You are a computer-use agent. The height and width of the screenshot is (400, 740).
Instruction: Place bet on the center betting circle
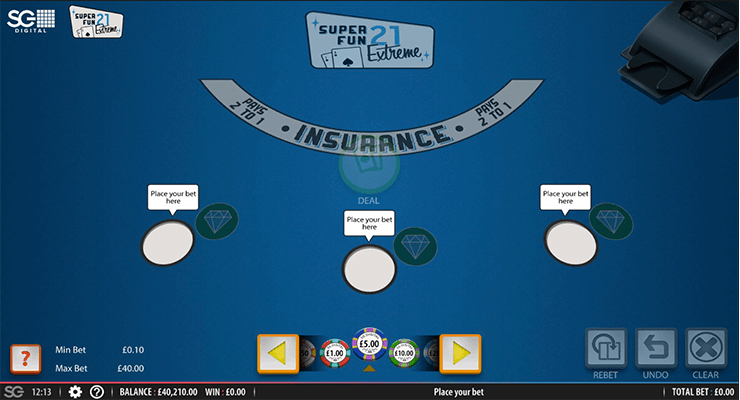(x=369, y=269)
